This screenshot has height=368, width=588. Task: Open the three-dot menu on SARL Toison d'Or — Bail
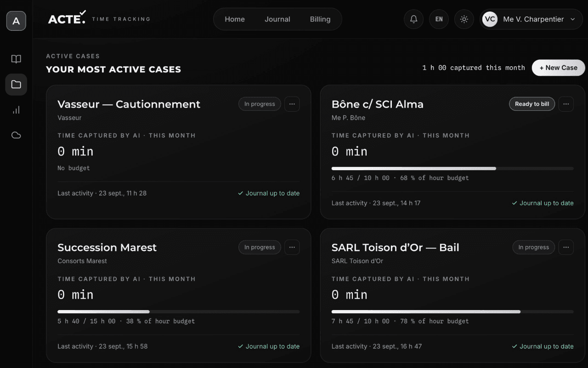point(566,247)
